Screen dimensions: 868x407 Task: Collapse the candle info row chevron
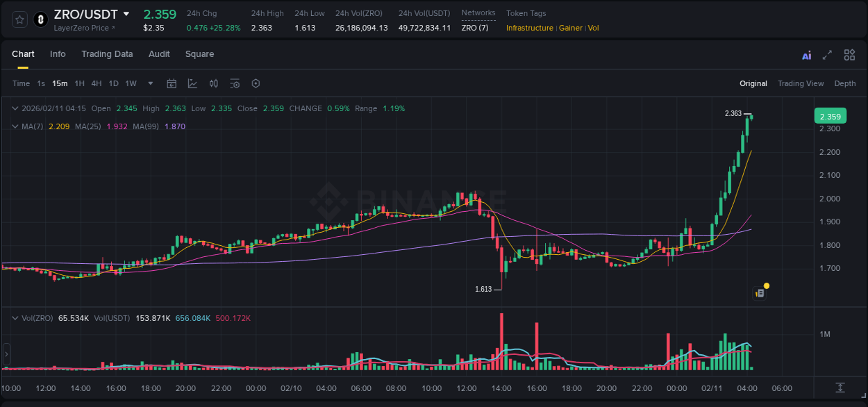click(x=15, y=108)
